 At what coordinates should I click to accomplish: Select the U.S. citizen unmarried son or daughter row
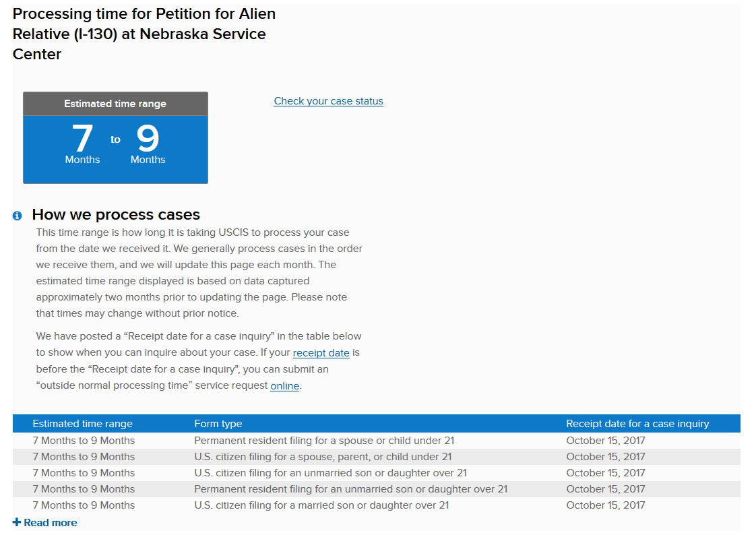[x=377, y=473]
